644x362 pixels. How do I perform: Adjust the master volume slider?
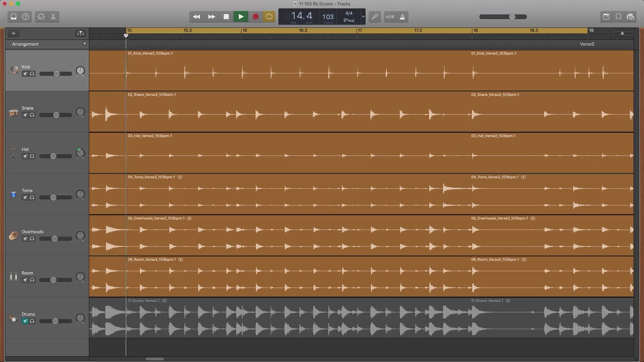pyautogui.click(x=503, y=17)
